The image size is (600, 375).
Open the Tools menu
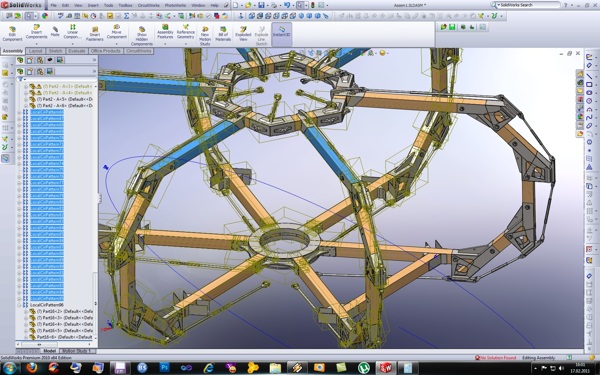click(x=108, y=5)
